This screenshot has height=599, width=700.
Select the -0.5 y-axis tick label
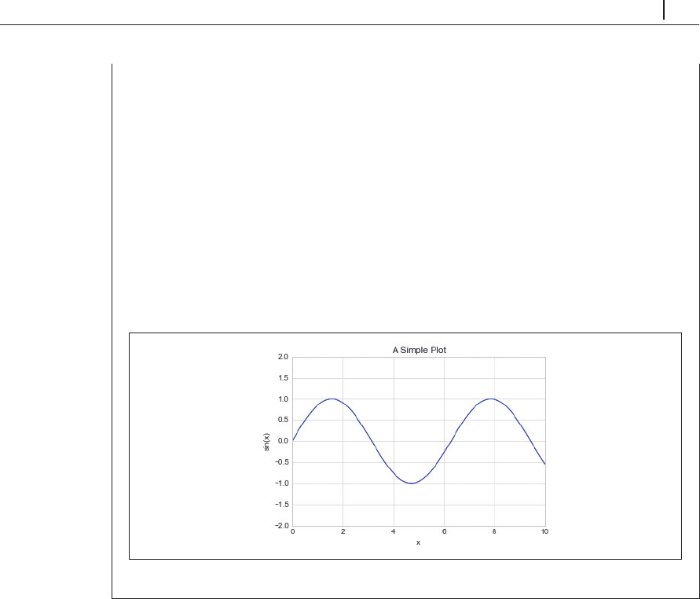pyautogui.click(x=280, y=462)
